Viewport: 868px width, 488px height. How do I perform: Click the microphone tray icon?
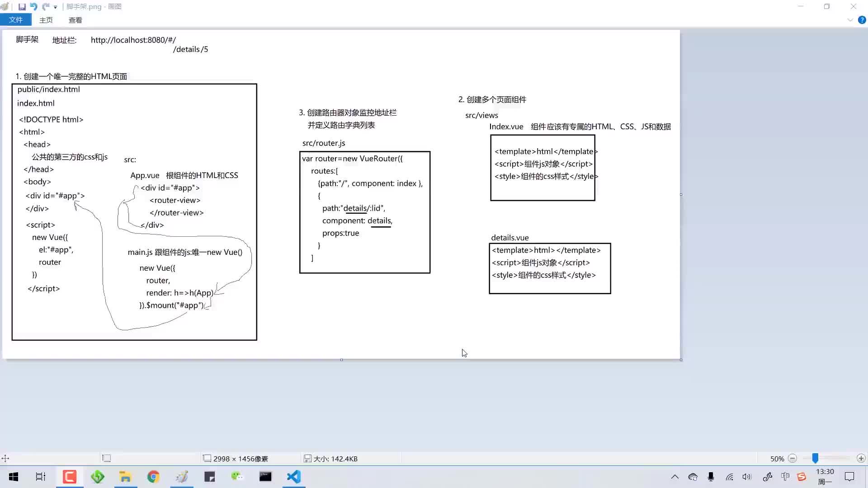click(711, 477)
